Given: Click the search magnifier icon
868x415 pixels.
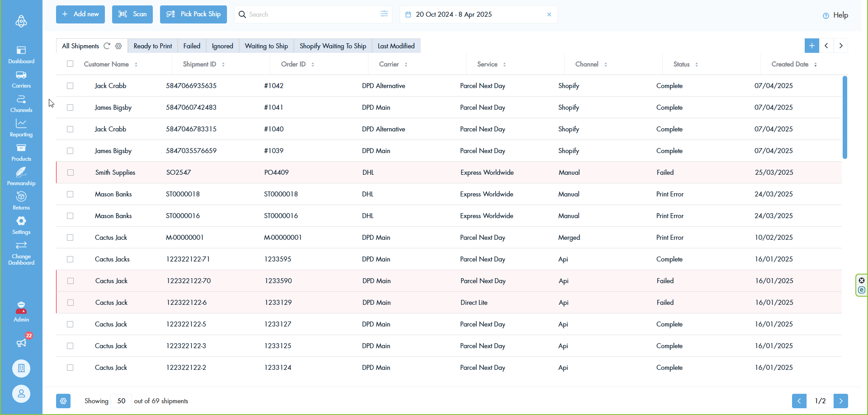Looking at the screenshot, I should tap(242, 14).
